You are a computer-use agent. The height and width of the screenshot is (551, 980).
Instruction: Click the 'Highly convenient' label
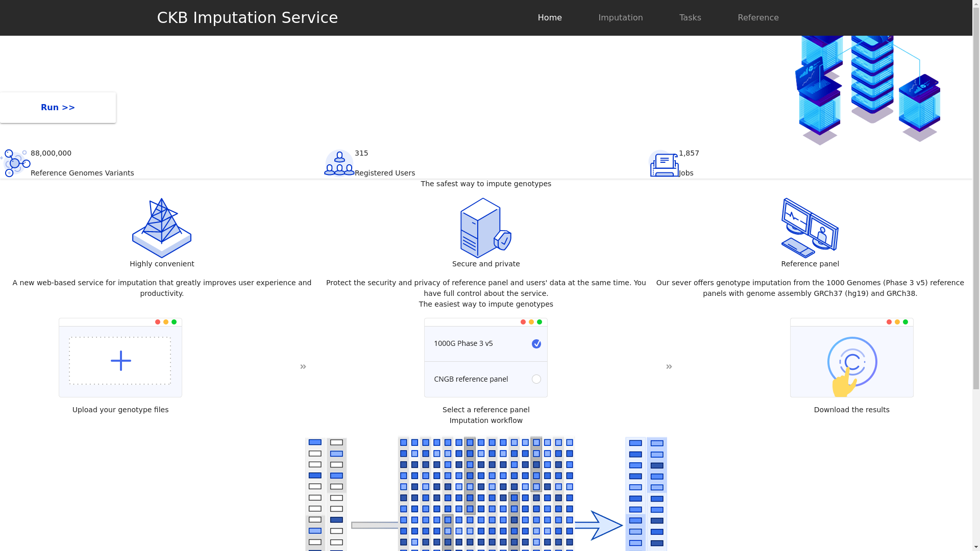point(162,264)
